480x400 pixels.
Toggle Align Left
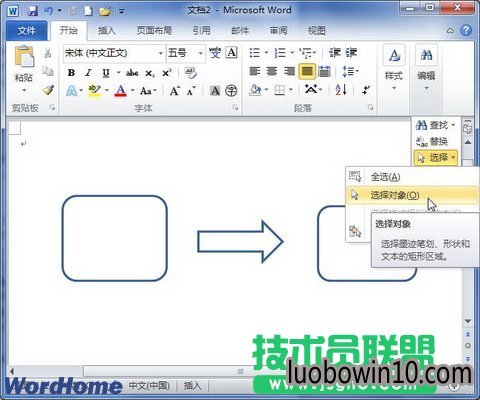click(x=255, y=71)
